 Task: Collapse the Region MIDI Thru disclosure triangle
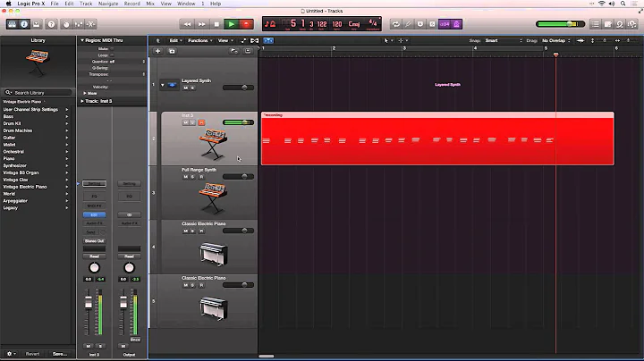(x=81, y=40)
